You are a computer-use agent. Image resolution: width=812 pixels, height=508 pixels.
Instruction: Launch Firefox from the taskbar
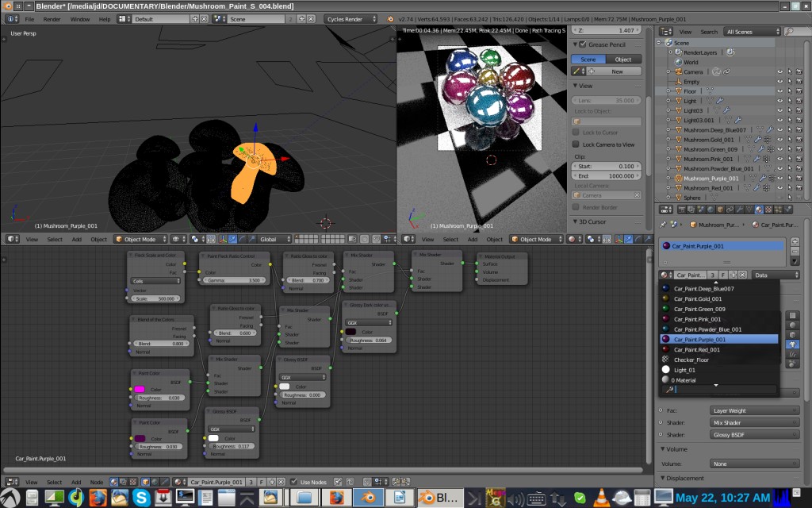pyautogui.click(x=98, y=499)
